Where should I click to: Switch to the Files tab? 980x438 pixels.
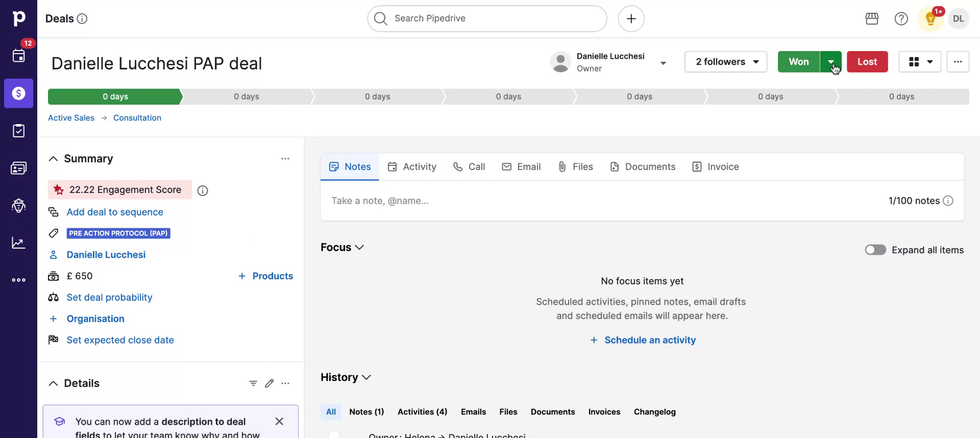point(575,166)
